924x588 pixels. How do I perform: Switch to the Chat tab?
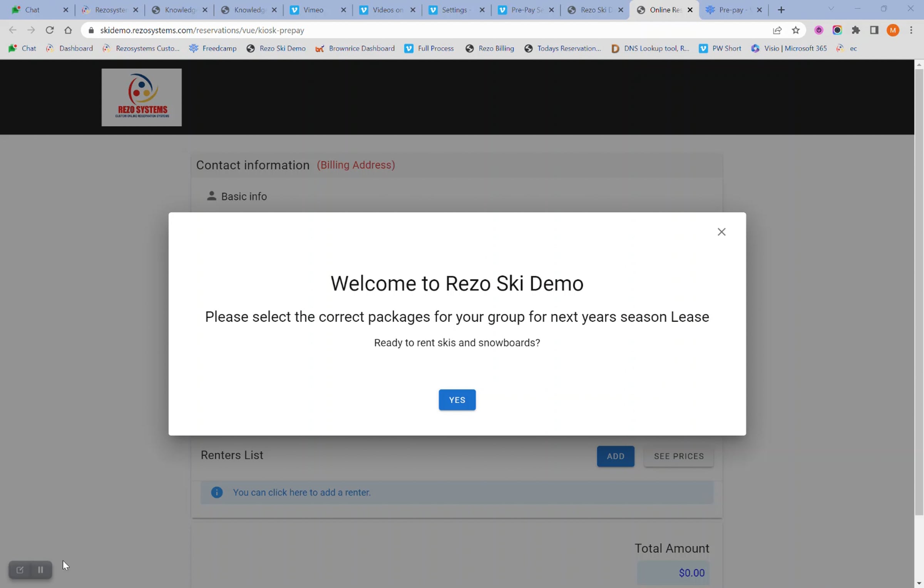tap(32, 10)
